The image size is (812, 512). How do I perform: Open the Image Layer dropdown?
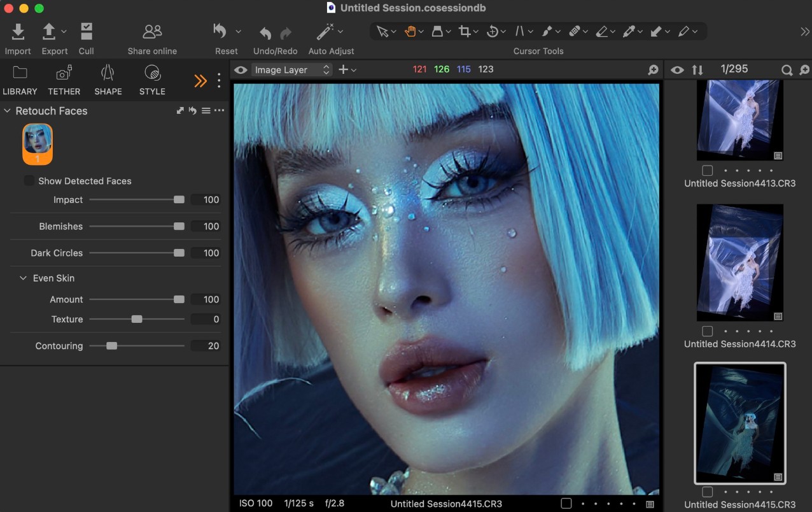click(x=291, y=70)
